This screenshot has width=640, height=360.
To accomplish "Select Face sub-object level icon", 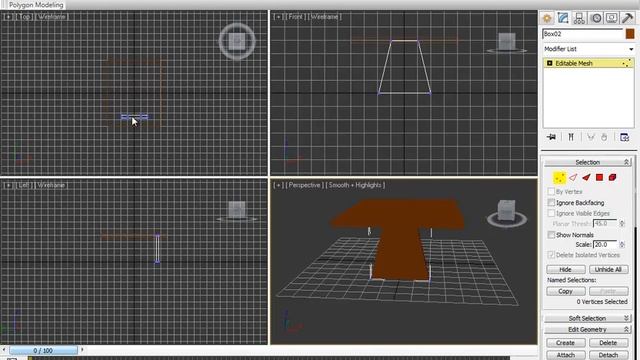I will click(x=586, y=178).
